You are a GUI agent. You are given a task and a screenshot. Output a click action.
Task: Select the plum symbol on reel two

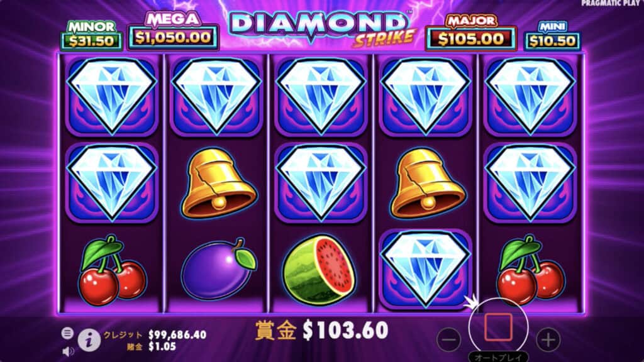(218, 268)
